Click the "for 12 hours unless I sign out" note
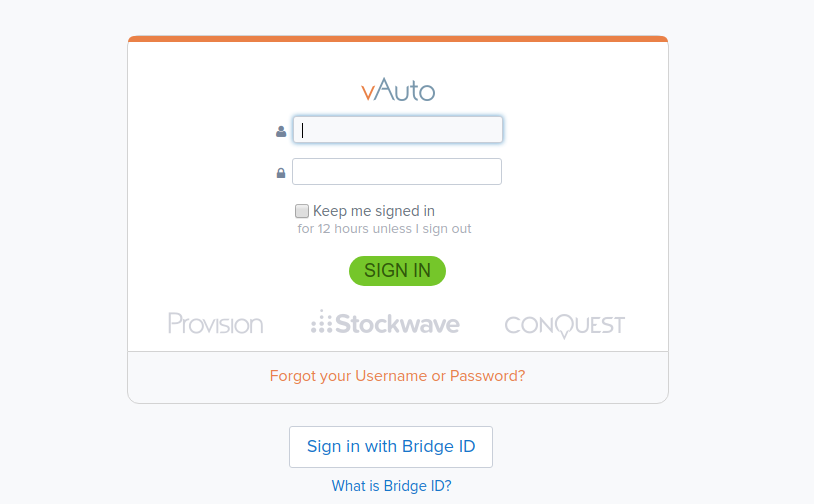The width and height of the screenshot is (814, 504). (385, 229)
